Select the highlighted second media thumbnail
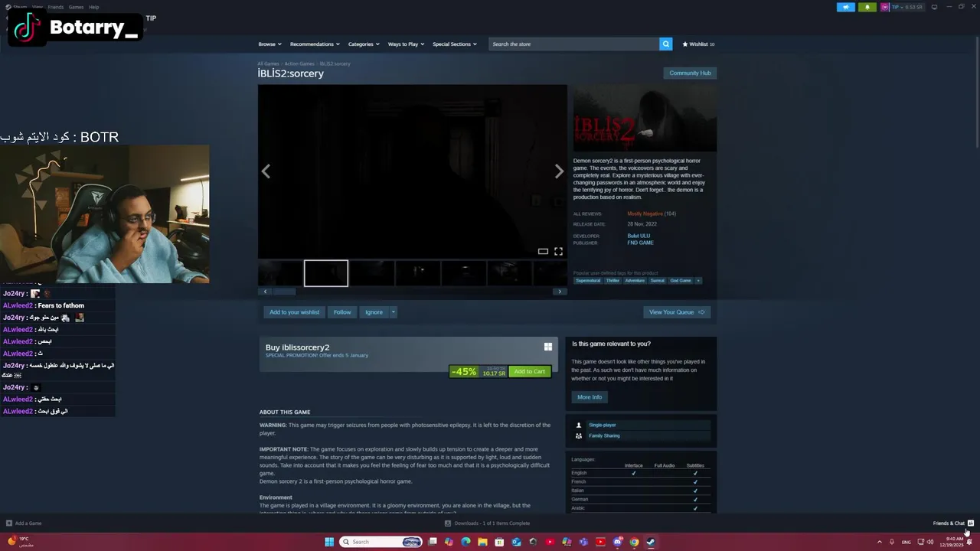Image resolution: width=980 pixels, height=551 pixels. [x=326, y=273]
